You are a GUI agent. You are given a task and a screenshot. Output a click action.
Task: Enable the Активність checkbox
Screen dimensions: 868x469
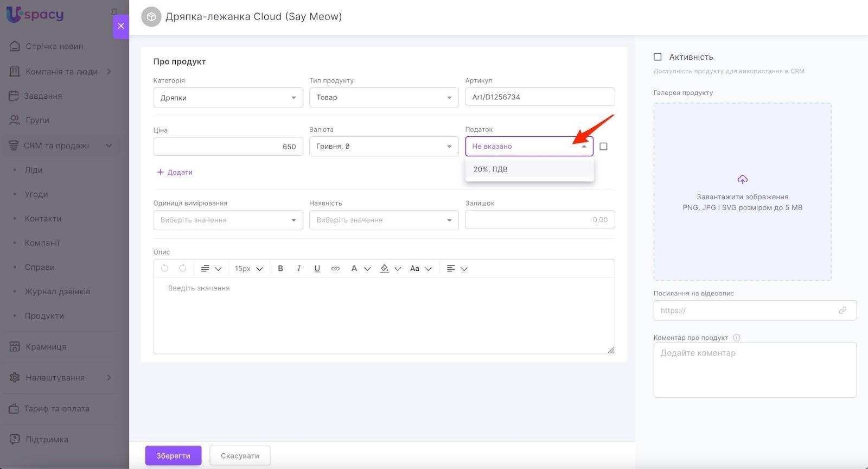(658, 57)
